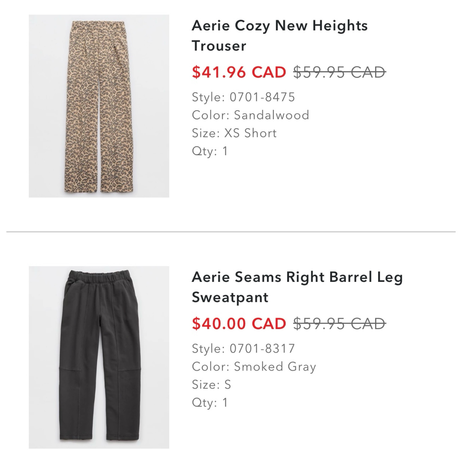Screen dimensions: 462x476
Task: Click the Size: XS Short label
Action: point(234,133)
